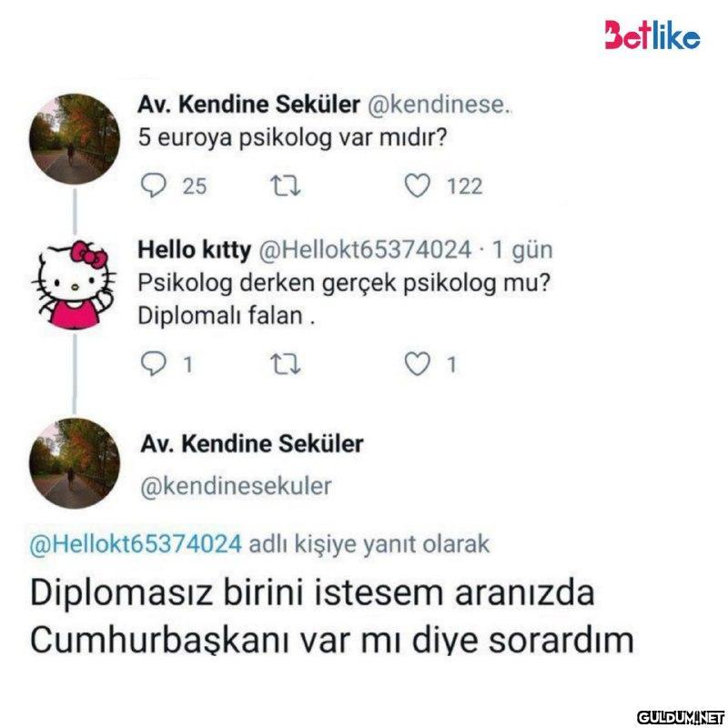The width and height of the screenshot is (728, 728).
Task: Click retweet icon on the first tweet
Action: pyautogui.click(x=286, y=186)
